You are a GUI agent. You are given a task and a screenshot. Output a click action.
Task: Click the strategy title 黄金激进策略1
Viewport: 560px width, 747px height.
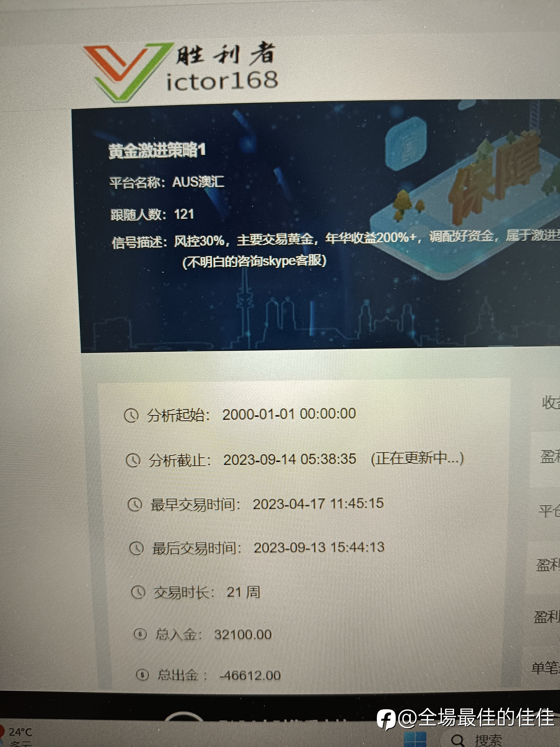click(157, 150)
